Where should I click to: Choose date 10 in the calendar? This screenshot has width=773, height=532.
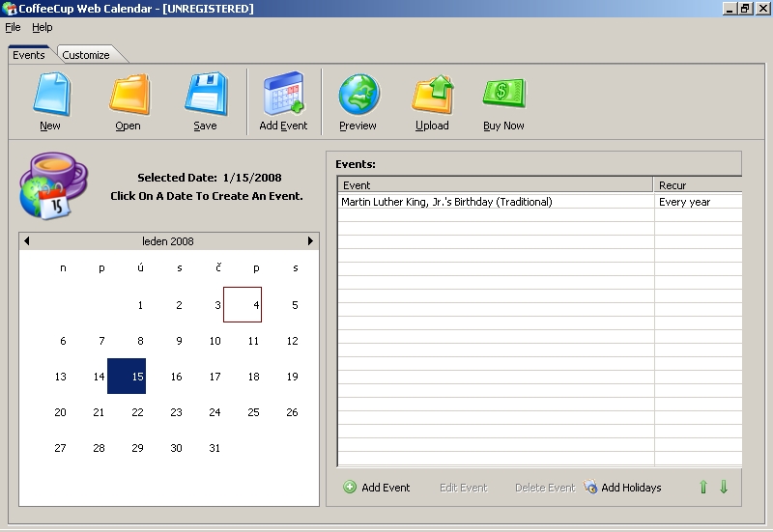(215, 341)
